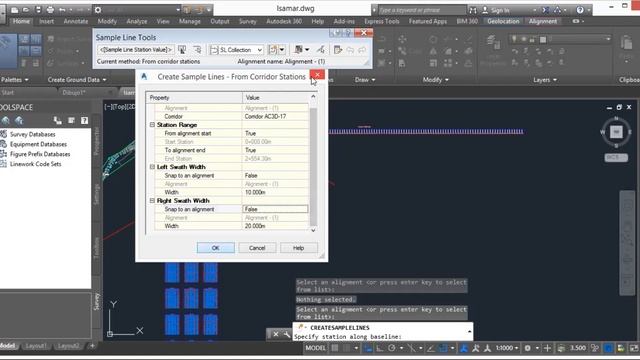The width and height of the screenshot is (640, 360).
Task: Click the undo arrow in quick access toolbar
Action: [62, 9]
